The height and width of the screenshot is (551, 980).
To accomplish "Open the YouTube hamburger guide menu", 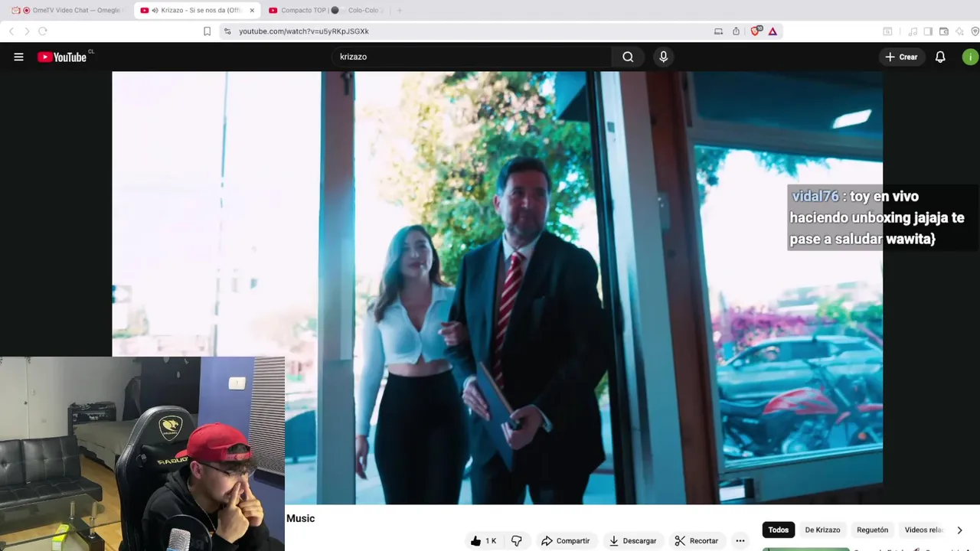I will click(x=18, y=57).
